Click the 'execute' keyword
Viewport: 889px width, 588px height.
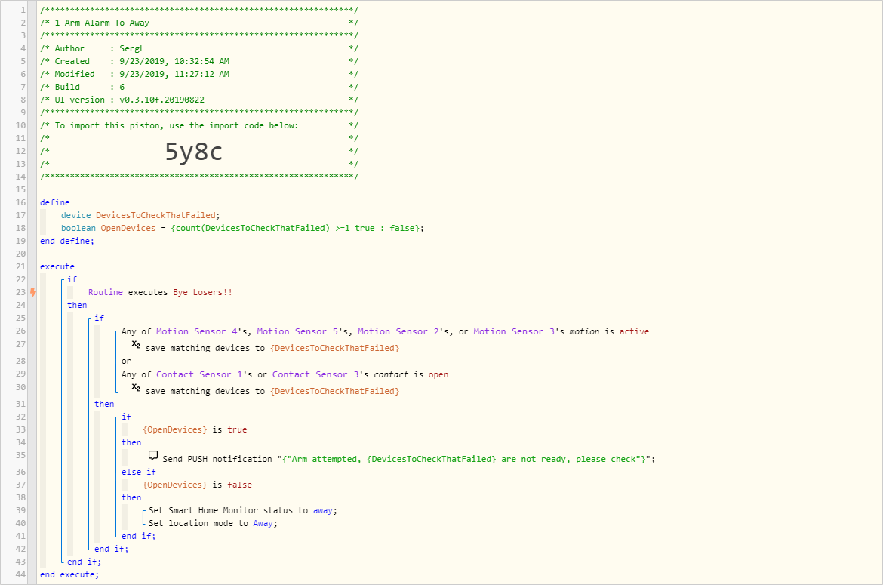(57, 266)
